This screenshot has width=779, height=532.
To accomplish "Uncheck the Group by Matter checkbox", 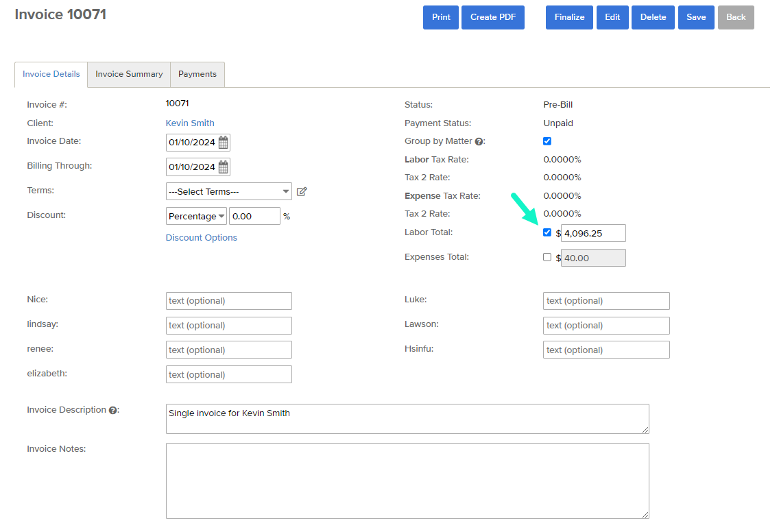I will point(547,141).
